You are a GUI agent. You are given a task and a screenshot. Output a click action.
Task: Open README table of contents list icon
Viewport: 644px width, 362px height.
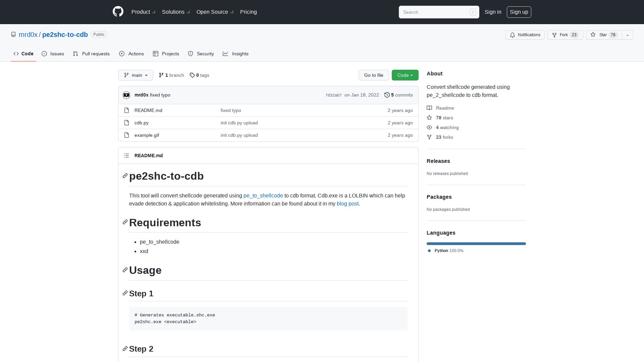pos(126,156)
